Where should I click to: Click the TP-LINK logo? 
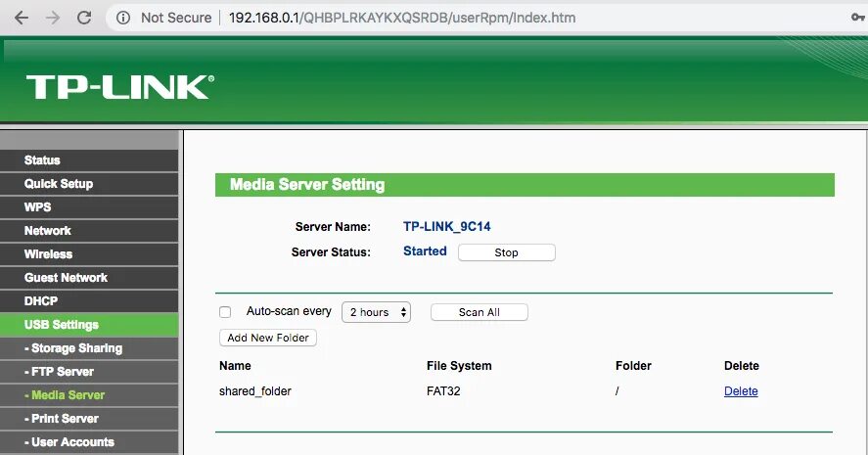(120, 87)
